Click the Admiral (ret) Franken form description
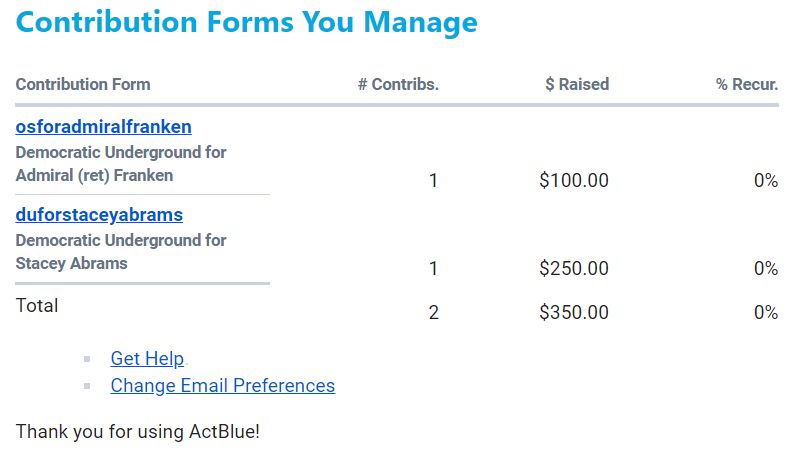This screenshot has height=452, width=799. (x=120, y=164)
